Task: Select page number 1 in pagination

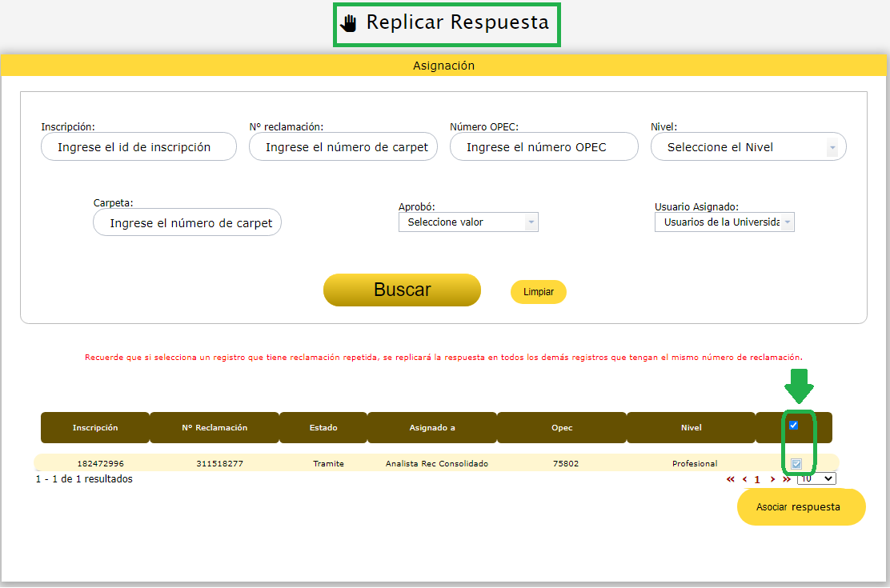Action: coord(757,480)
